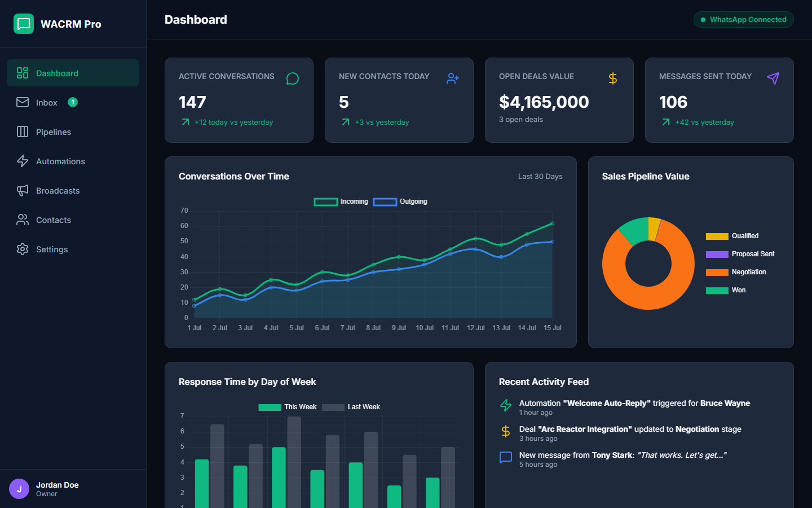
Task: Click the 106 messages sent value
Action: tap(673, 102)
